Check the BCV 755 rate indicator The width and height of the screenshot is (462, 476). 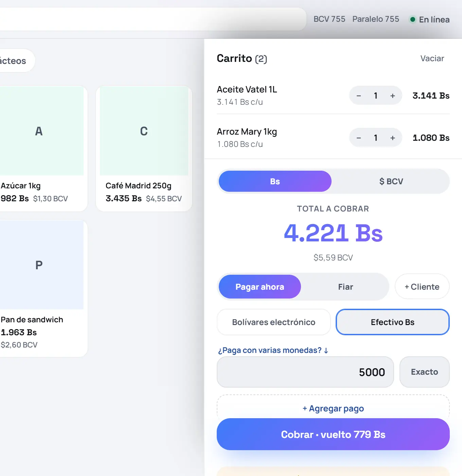[329, 19]
